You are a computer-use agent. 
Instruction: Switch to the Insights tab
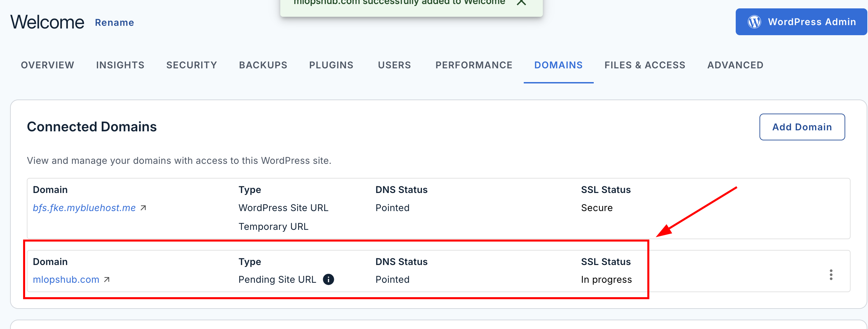click(120, 65)
